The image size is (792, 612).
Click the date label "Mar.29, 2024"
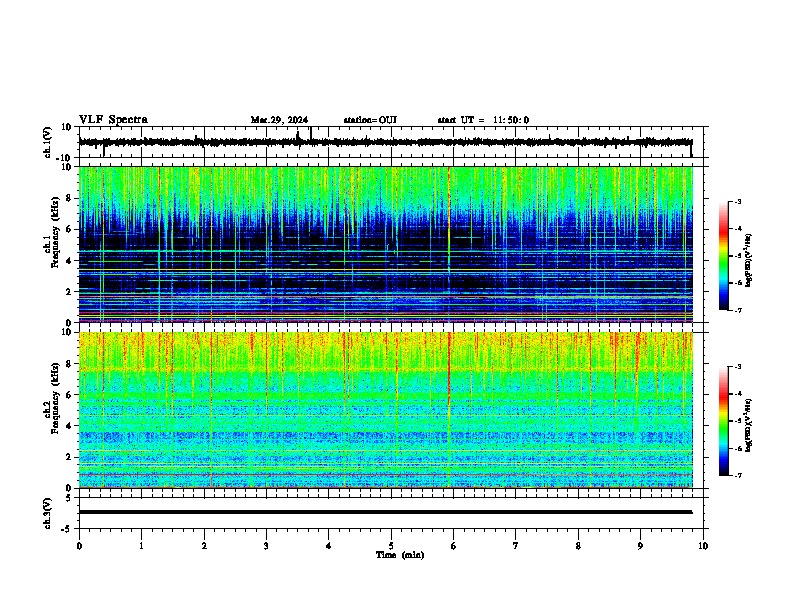coord(279,120)
